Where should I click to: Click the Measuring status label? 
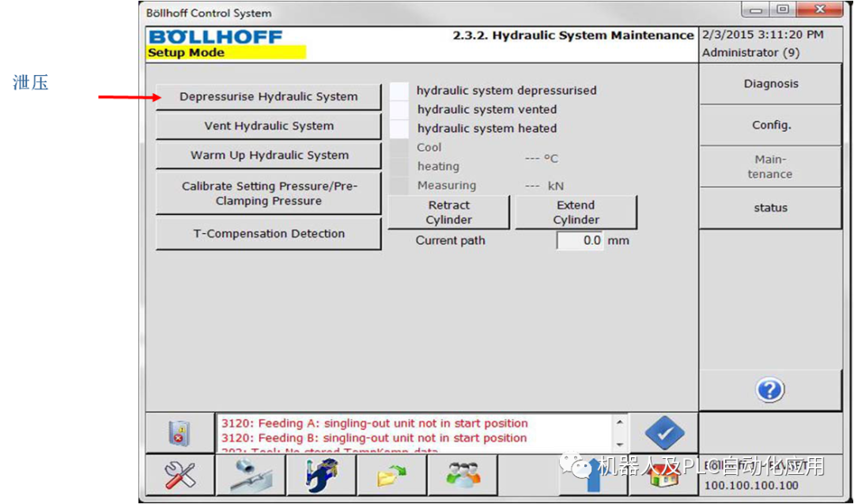tap(447, 186)
